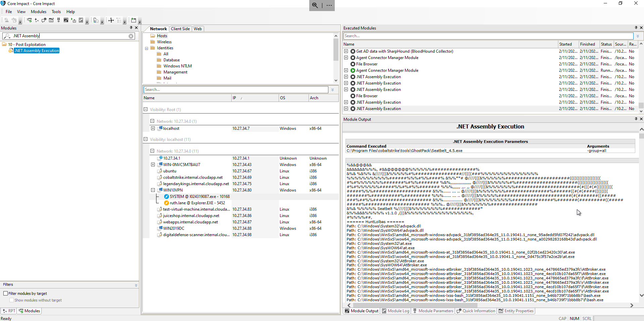Collapse the WIN10VPN host node
644x321 pixels.
pyautogui.click(x=153, y=190)
